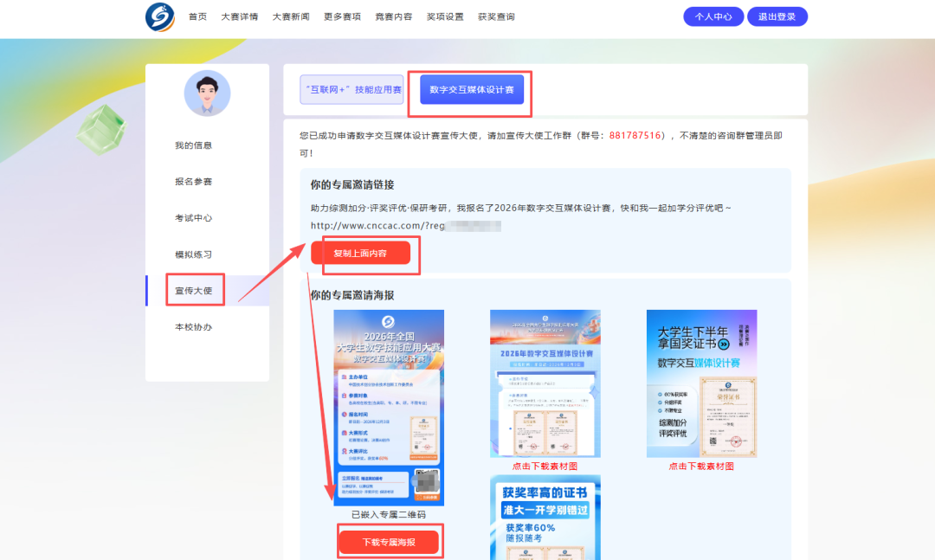Viewport: 935px width, 560px height.
Task: Go to 大赛新闻 in the navigation
Action: tap(290, 16)
